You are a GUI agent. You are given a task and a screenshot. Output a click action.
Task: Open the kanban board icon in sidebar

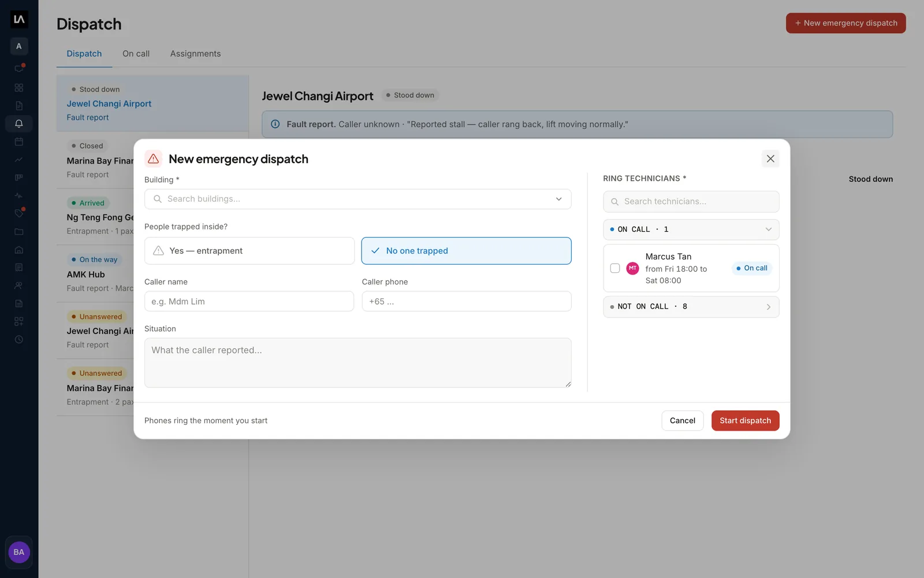19,177
